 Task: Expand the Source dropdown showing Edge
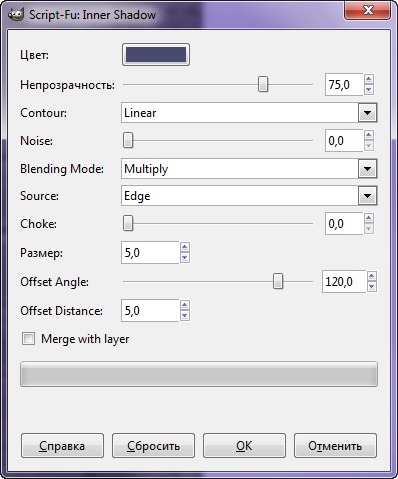coord(249,196)
